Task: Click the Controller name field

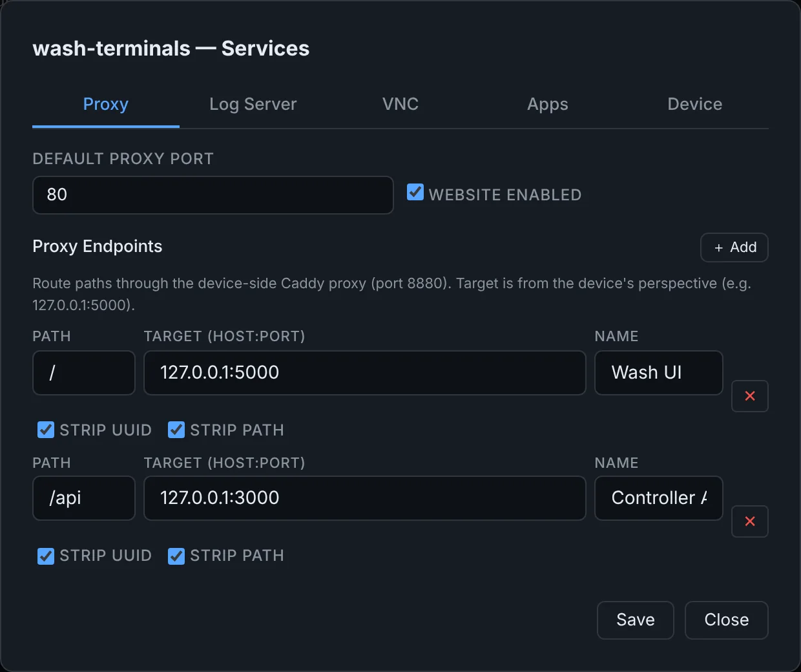Action: (659, 498)
